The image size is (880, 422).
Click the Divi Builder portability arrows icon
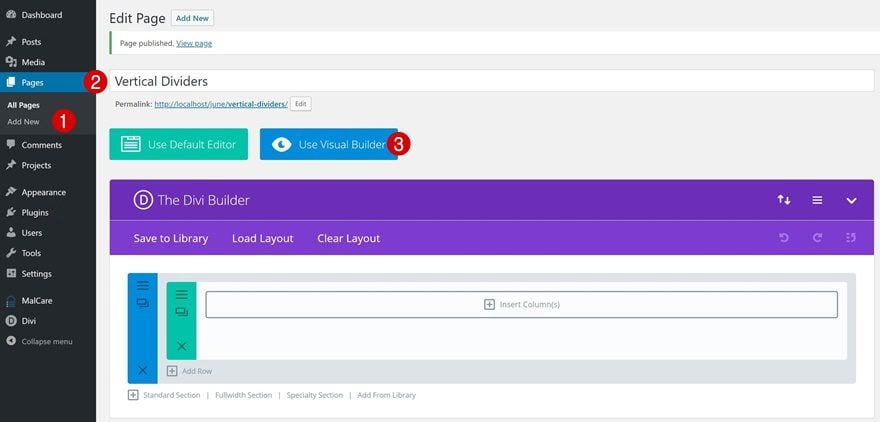click(783, 200)
